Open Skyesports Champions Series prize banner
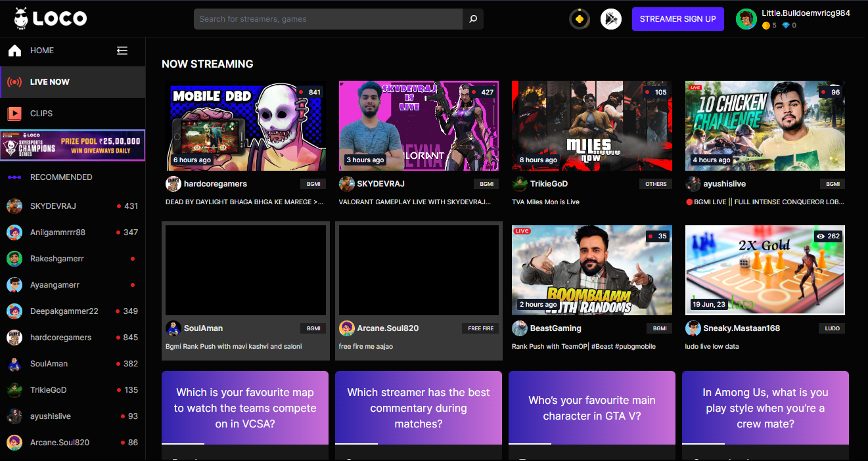The width and height of the screenshot is (868, 461). (x=73, y=145)
